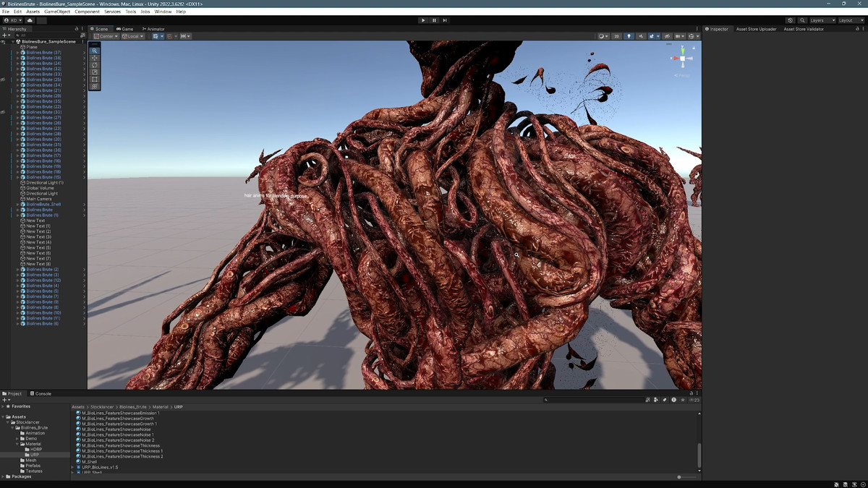Select the Move tool in scene overlay

pos(95,59)
